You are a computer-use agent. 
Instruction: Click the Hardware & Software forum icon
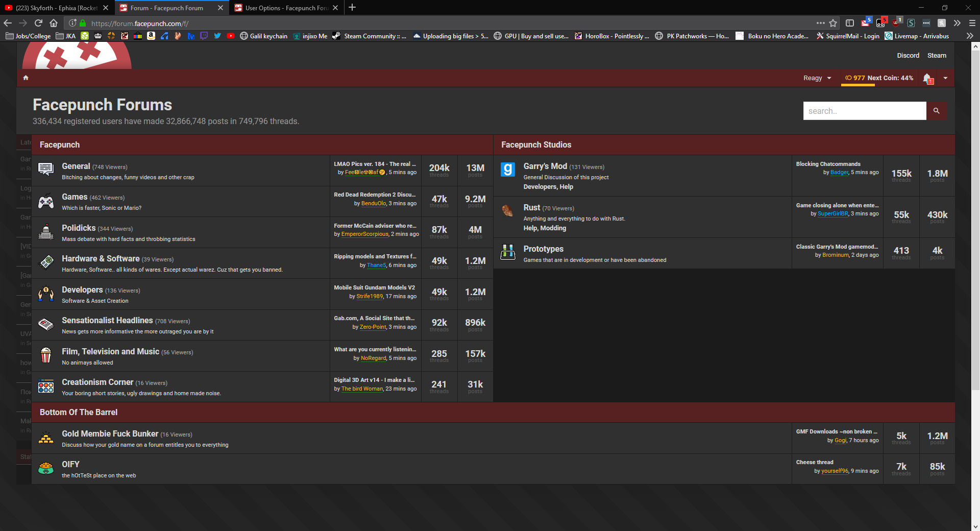[46, 262]
